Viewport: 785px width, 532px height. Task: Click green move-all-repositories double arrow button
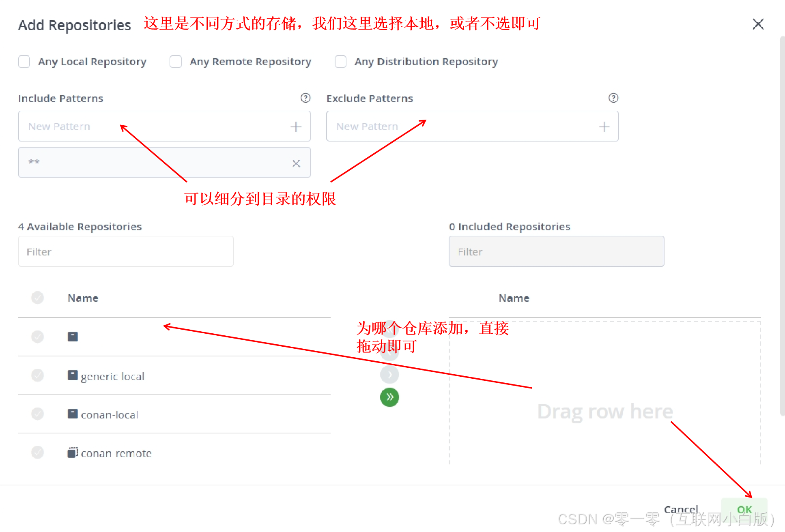pyautogui.click(x=389, y=397)
